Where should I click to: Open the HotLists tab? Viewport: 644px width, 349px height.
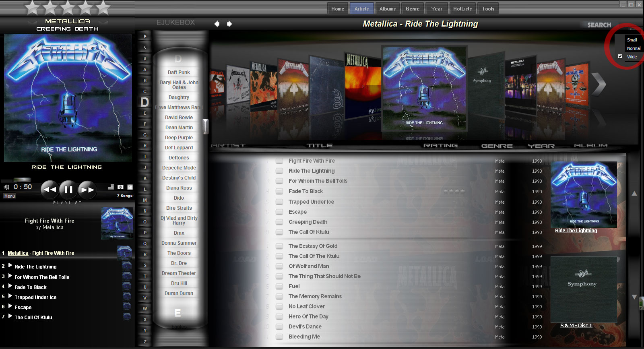[x=462, y=8]
